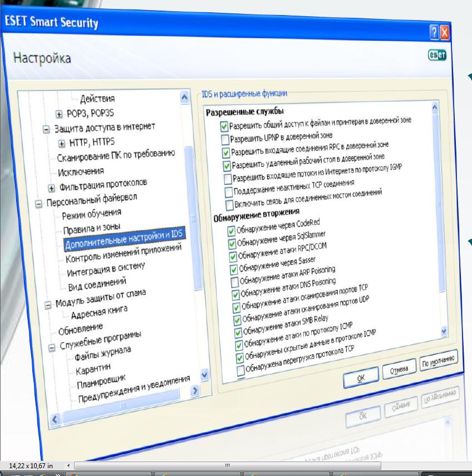Click IDS options list scroll-down arrow

click(444, 331)
